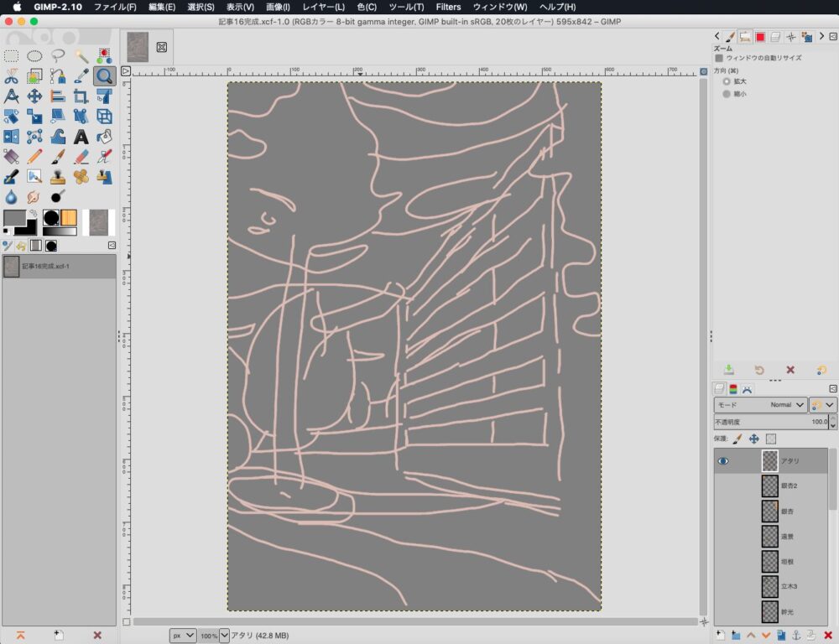Open the Filters menu

click(x=448, y=7)
